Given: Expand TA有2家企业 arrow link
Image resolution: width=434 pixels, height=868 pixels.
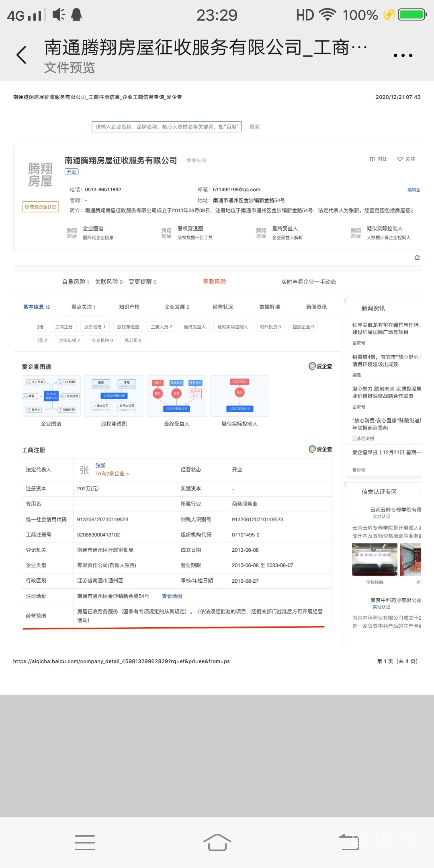Looking at the screenshot, I should 112,474.
